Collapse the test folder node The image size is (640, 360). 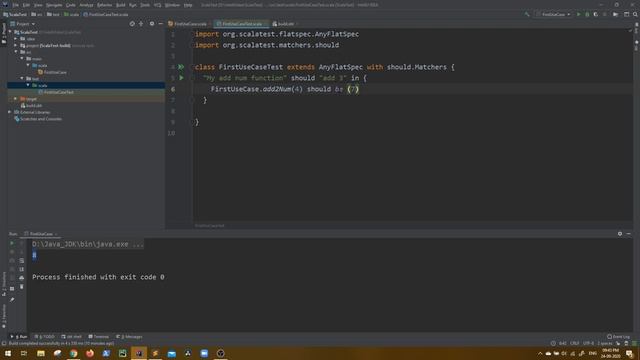pos(22,78)
